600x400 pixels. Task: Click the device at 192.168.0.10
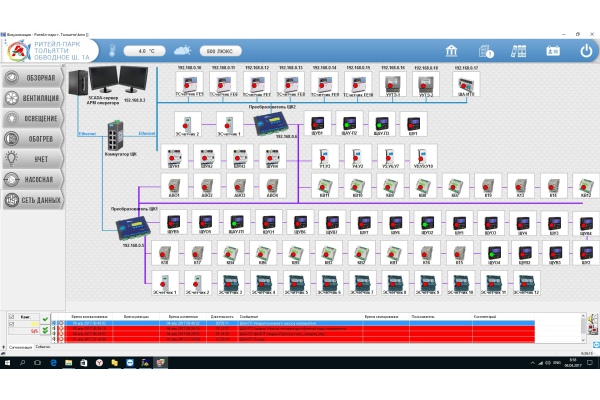pos(189,82)
